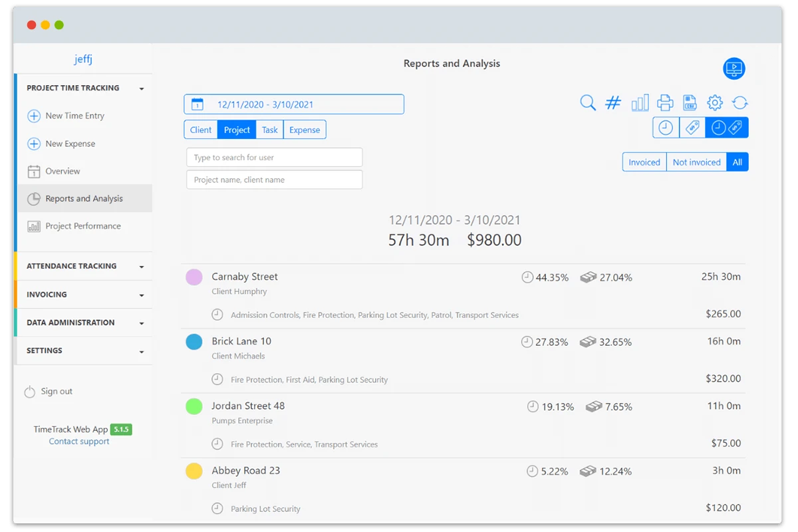
Task: Open the search icon in the toolbar
Action: point(588,103)
